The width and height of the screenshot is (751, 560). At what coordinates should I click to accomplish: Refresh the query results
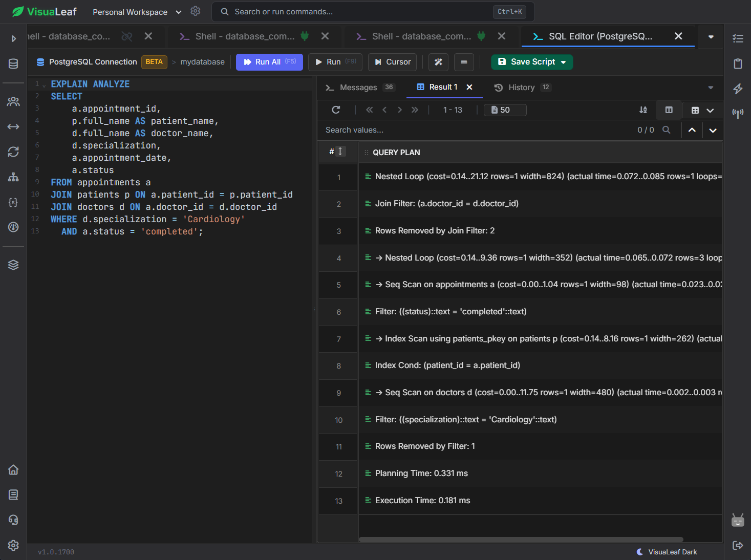pyautogui.click(x=336, y=110)
